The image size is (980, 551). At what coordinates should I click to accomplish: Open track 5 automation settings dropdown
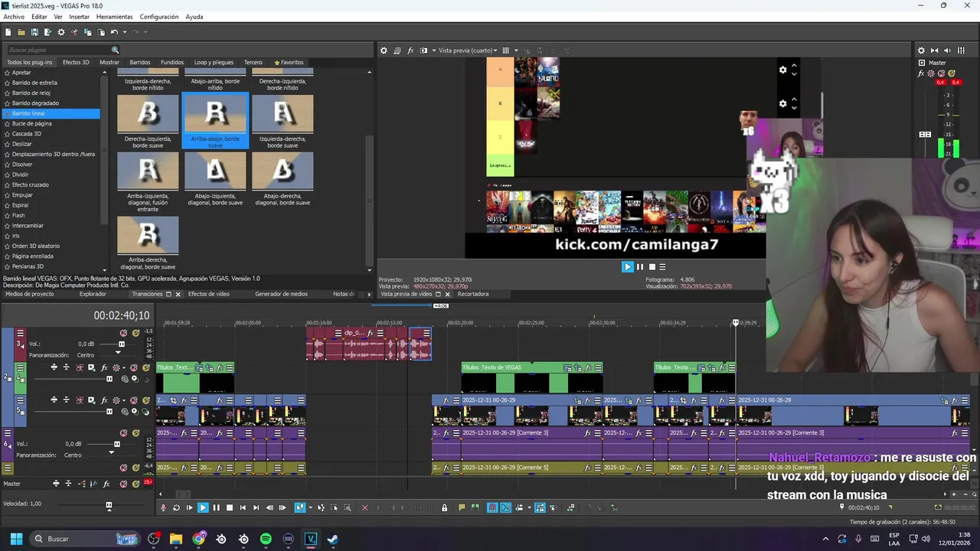(124, 400)
